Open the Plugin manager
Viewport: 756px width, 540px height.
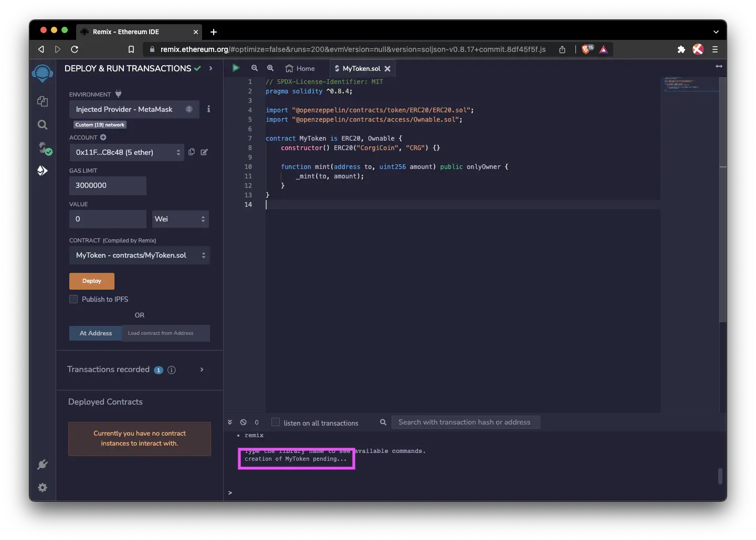tap(43, 464)
